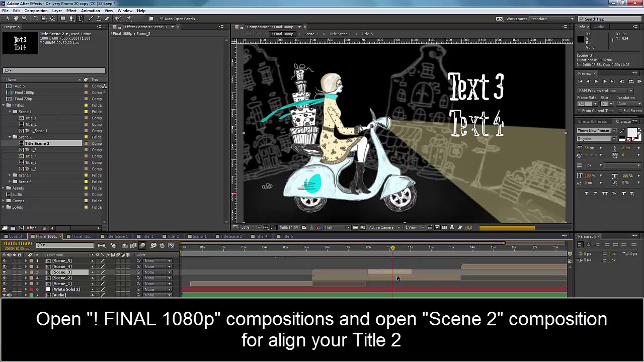
Task: Open the Animation menu
Action: pyautogui.click(x=90, y=11)
